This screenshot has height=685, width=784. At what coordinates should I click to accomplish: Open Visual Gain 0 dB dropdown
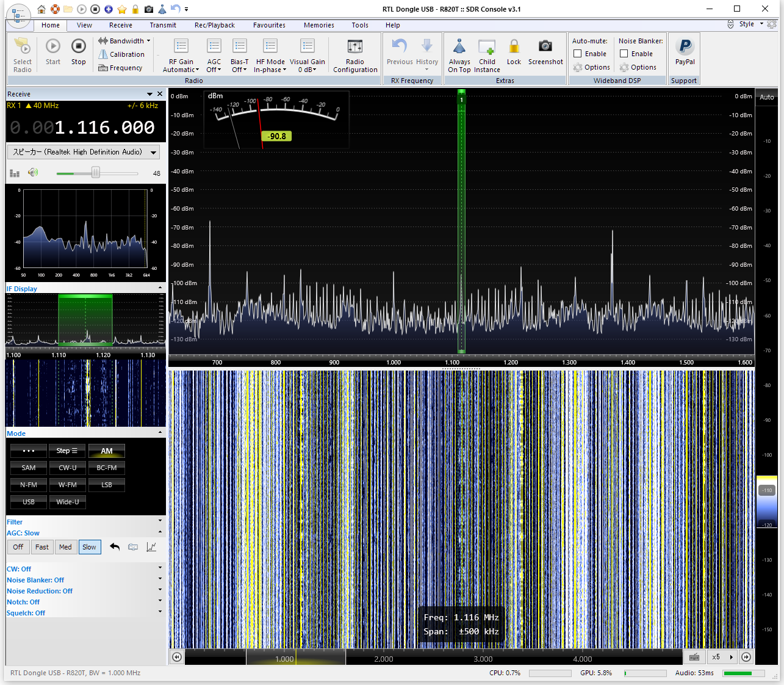pyautogui.click(x=307, y=55)
